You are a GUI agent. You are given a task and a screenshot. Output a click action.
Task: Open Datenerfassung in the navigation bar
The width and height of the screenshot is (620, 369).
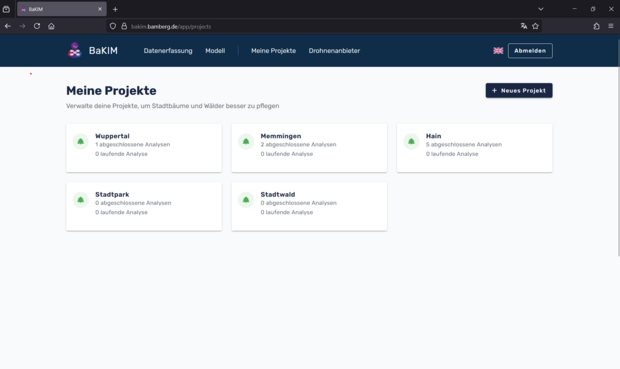(168, 51)
